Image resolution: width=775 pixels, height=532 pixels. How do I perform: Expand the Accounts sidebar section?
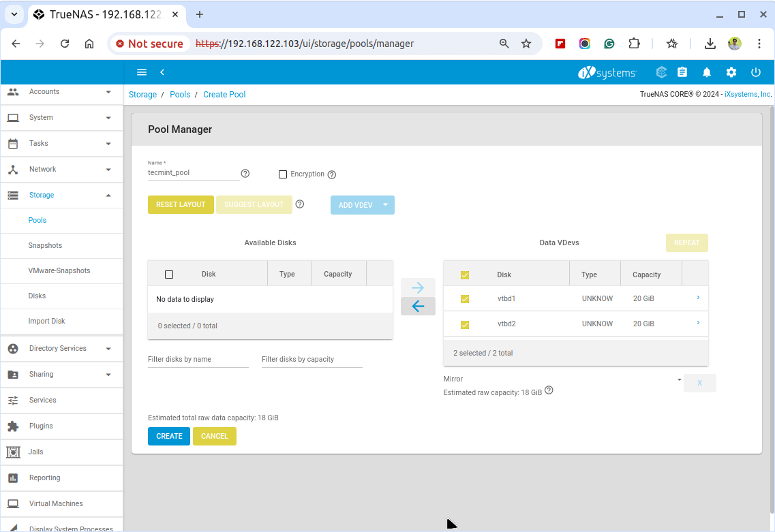(x=62, y=92)
